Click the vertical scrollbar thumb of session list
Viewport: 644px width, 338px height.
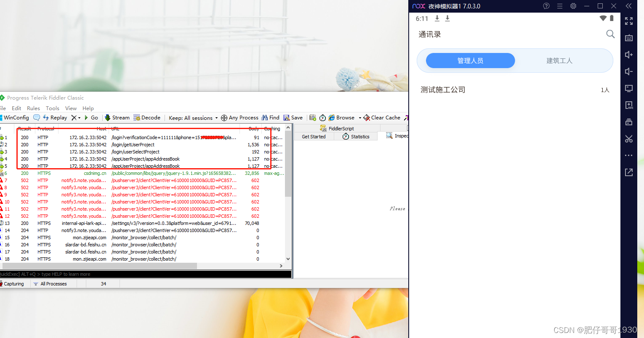(288, 164)
